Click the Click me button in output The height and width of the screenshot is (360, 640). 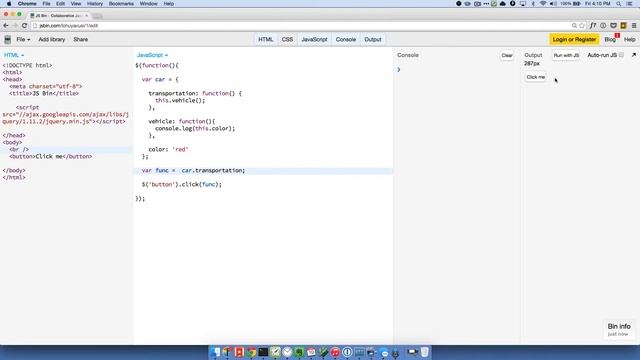click(x=536, y=77)
